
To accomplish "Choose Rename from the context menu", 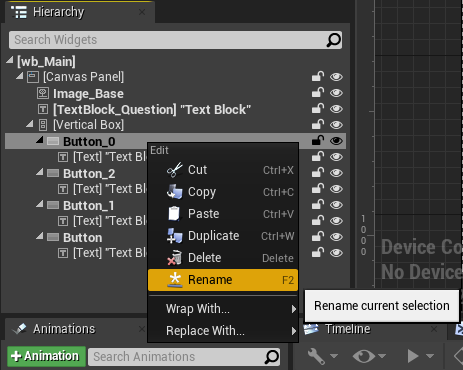I will (223, 280).
